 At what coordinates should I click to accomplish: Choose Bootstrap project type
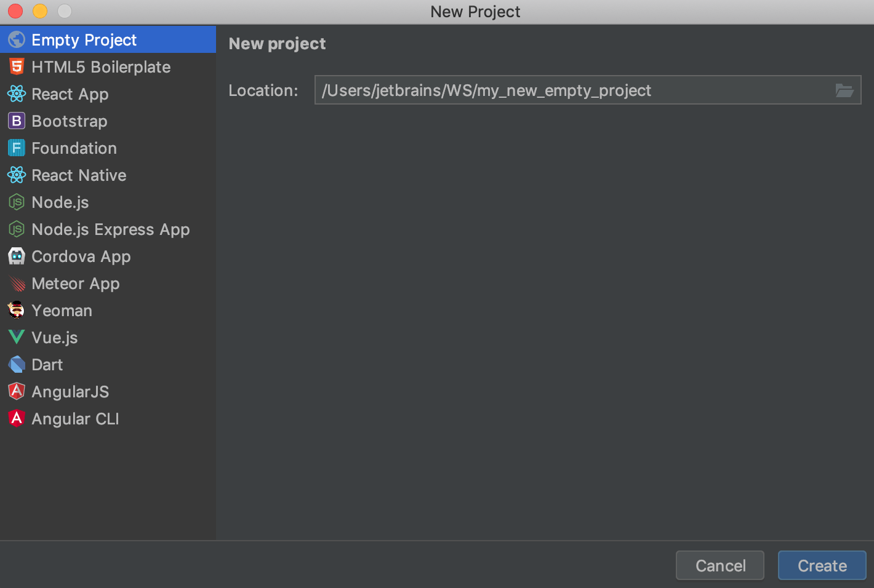108,121
